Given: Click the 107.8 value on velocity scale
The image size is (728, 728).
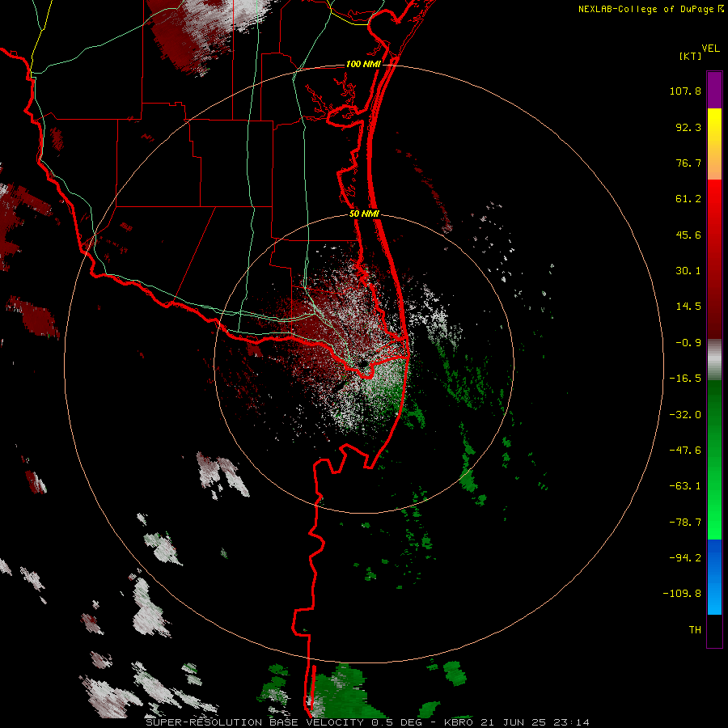Looking at the screenshot, I should coord(685,91).
